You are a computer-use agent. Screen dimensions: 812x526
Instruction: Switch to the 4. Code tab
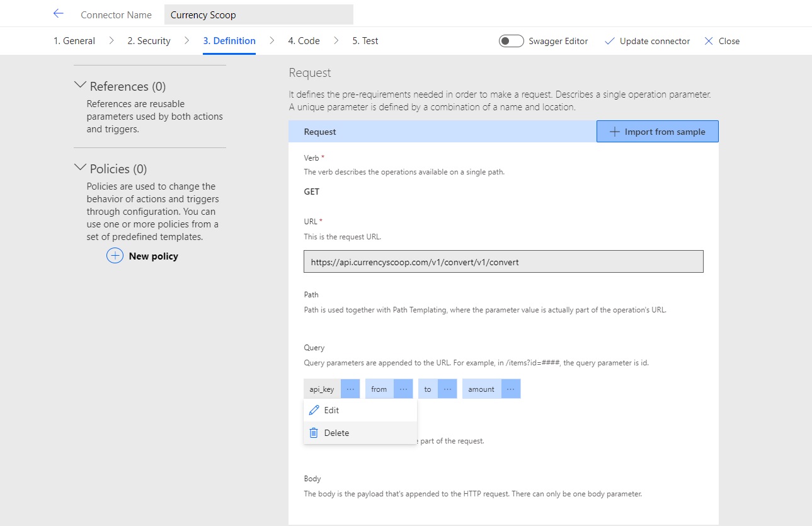[x=304, y=40]
